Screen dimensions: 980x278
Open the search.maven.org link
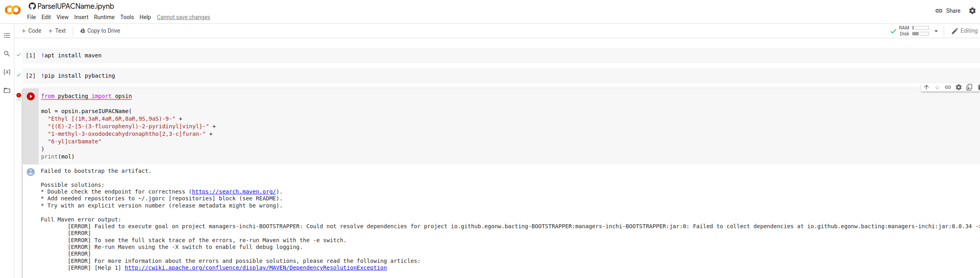pyautogui.click(x=234, y=192)
